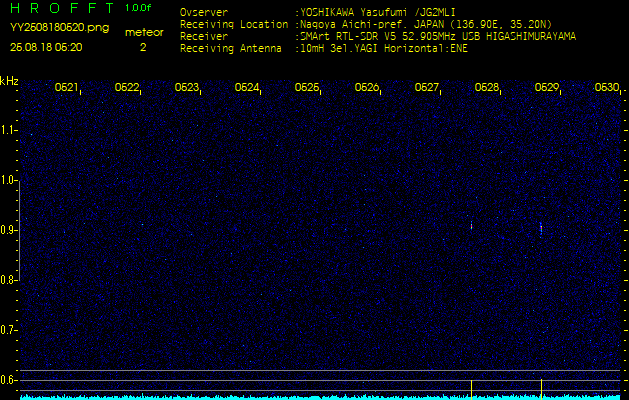Click the kHz axis unit label
Image resolution: width=629 pixels, height=400 pixels.
[9, 81]
